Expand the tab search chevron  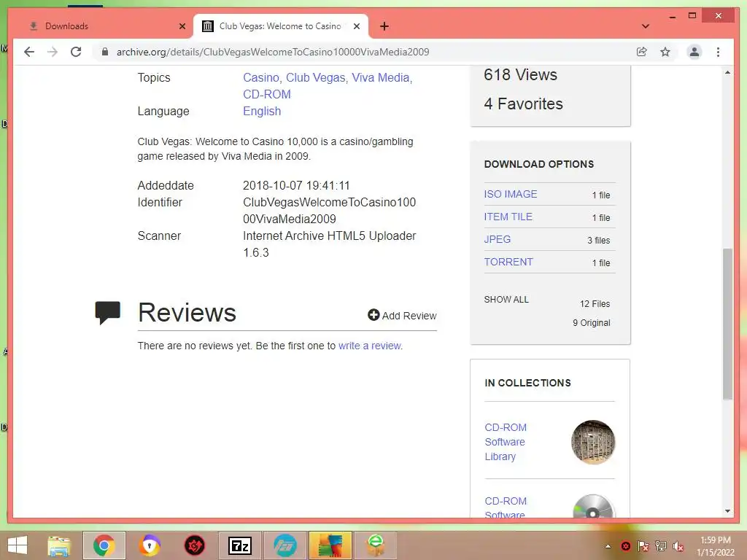[x=646, y=26]
